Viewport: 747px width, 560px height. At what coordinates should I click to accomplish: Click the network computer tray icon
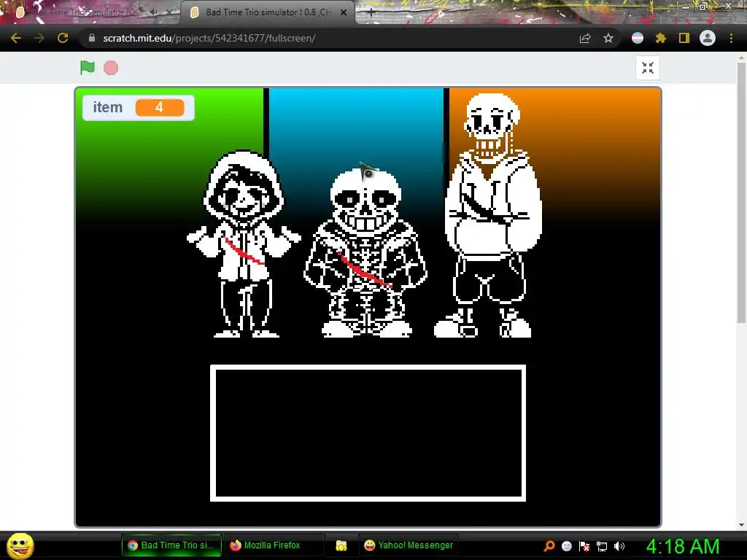[x=602, y=546]
